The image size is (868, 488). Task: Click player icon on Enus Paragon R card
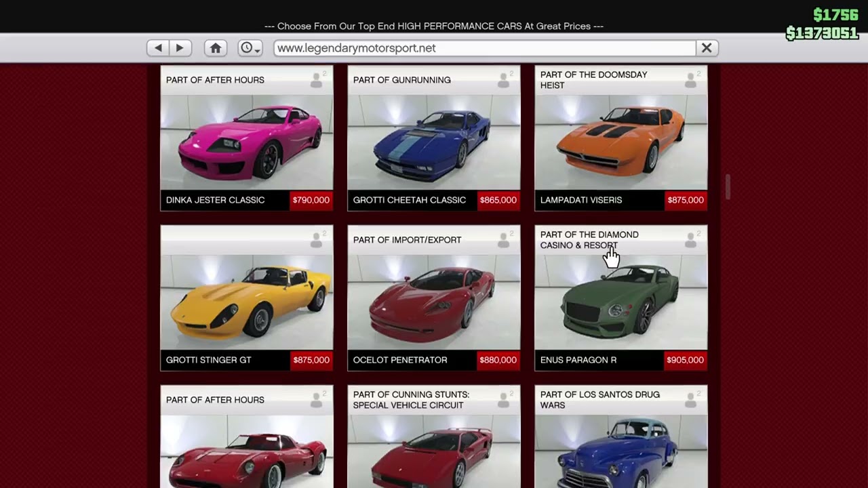pos(691,240)
